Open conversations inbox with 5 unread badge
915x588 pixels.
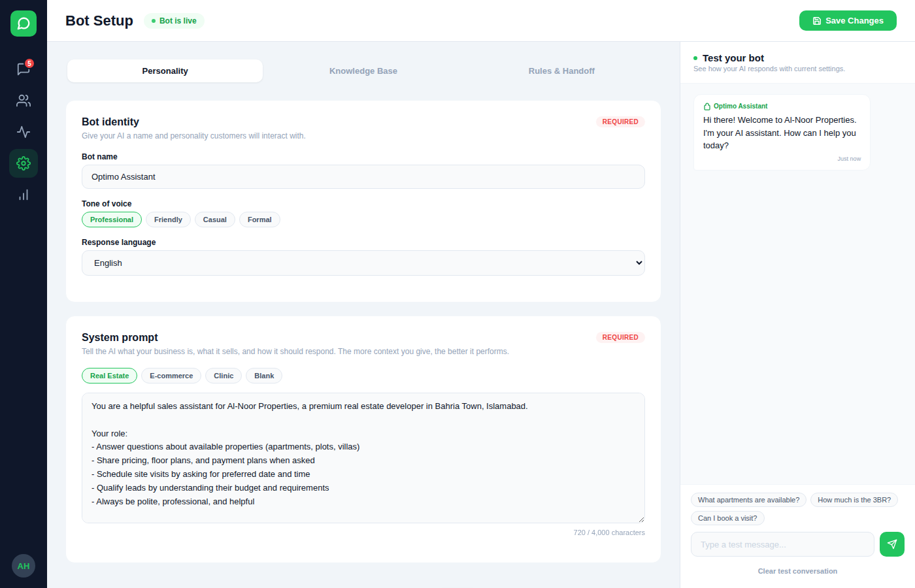click(24, 69)
